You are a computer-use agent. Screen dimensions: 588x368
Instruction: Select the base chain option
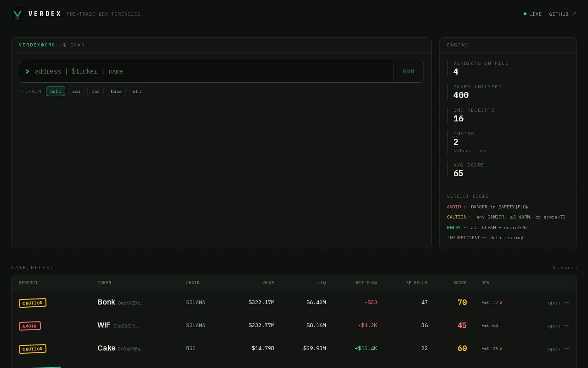[116, 92]
